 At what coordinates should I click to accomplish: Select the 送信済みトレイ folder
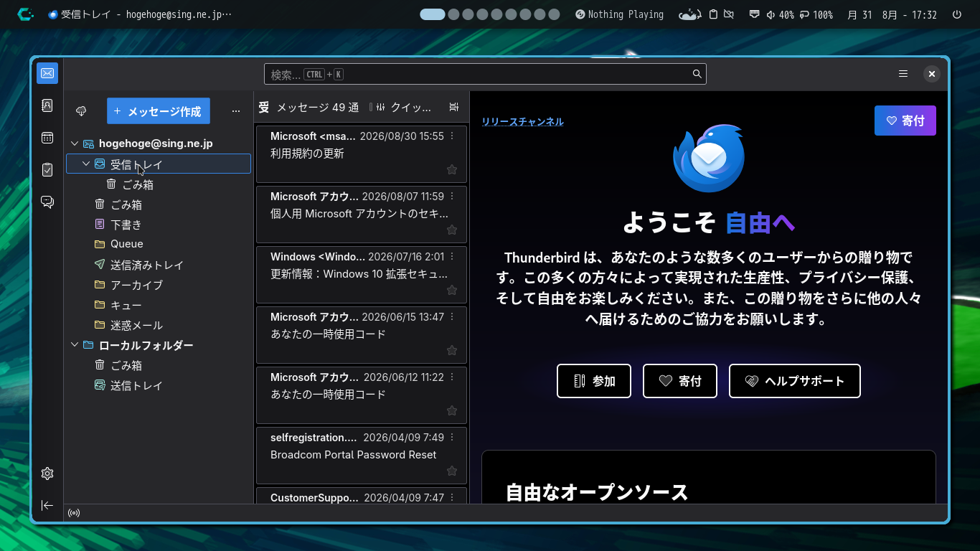[x=159, y=265]
